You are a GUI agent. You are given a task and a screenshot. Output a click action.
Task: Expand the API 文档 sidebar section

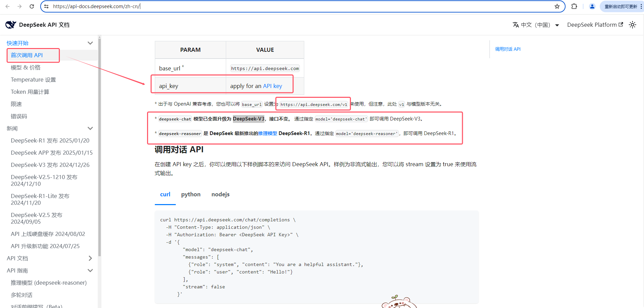[90, 258]
